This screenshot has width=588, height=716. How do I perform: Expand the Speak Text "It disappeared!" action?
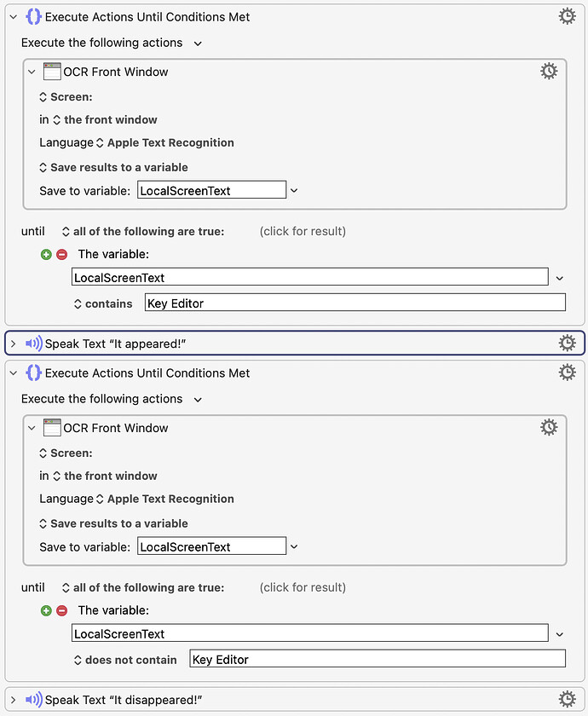tap(14, 700)
